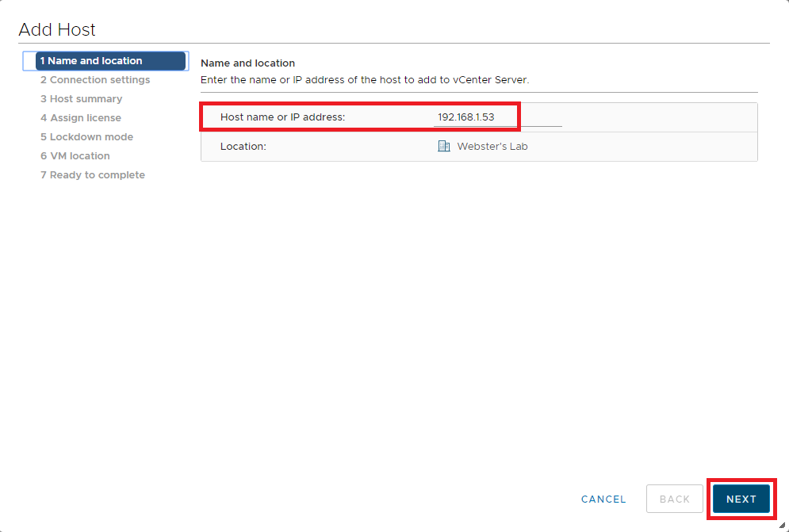
Task: Click the datacenter icon beside Webster's Lab
Action: pyautogui.click(x=444, y=147)
